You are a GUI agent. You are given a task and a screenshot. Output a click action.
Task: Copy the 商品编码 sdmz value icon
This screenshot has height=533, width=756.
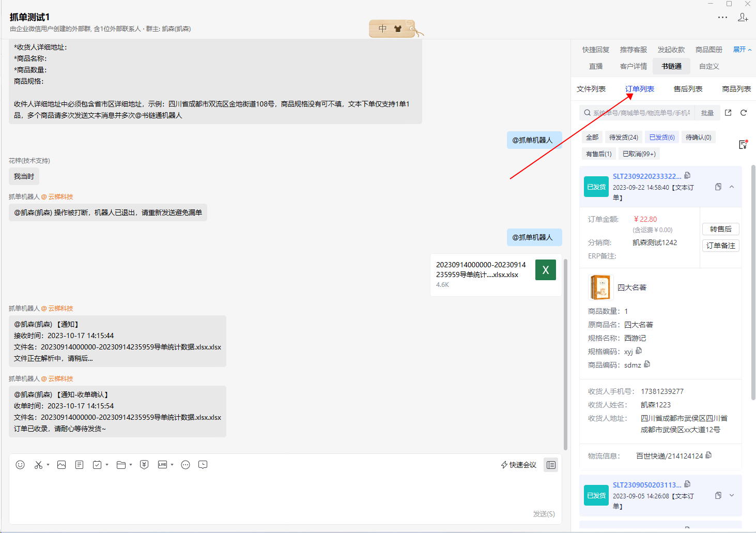click(647, 364)
